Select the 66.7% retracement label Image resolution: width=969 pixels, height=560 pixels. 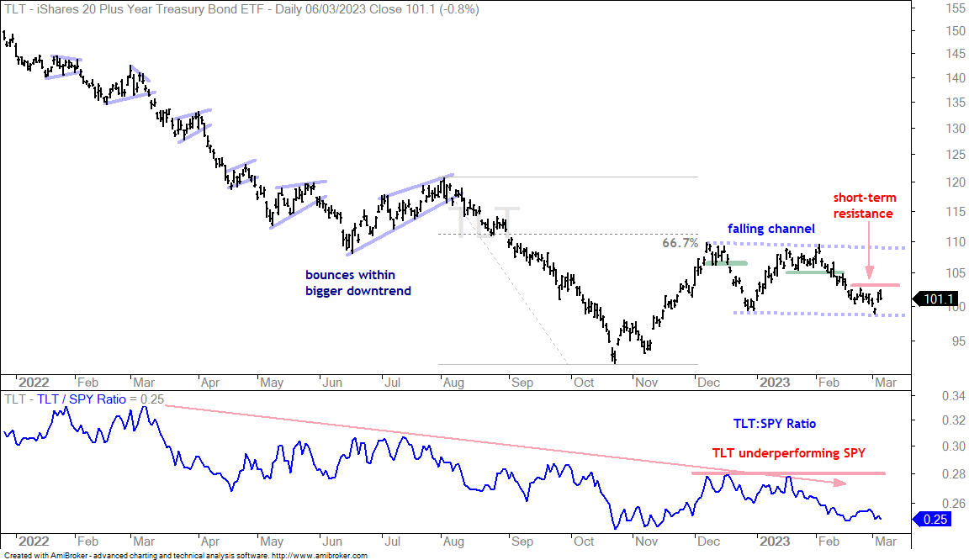tap(680, 243)
